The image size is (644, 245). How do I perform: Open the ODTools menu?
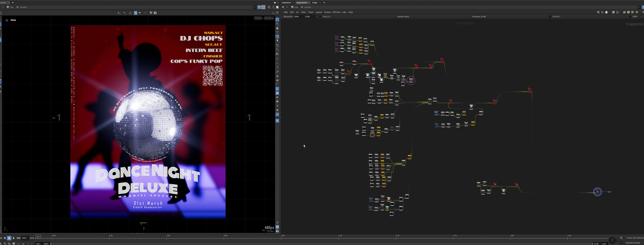[336, 12]
